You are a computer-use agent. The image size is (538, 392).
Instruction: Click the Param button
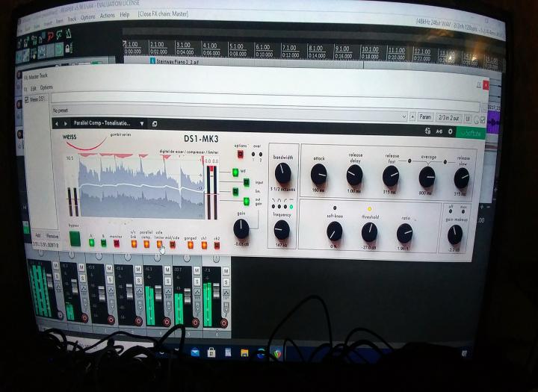pyautogui.click(x=425, y=117)
